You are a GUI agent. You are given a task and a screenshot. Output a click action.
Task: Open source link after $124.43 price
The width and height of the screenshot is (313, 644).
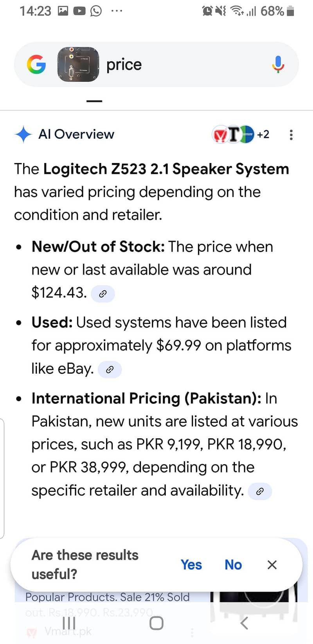tap(103, 294)
